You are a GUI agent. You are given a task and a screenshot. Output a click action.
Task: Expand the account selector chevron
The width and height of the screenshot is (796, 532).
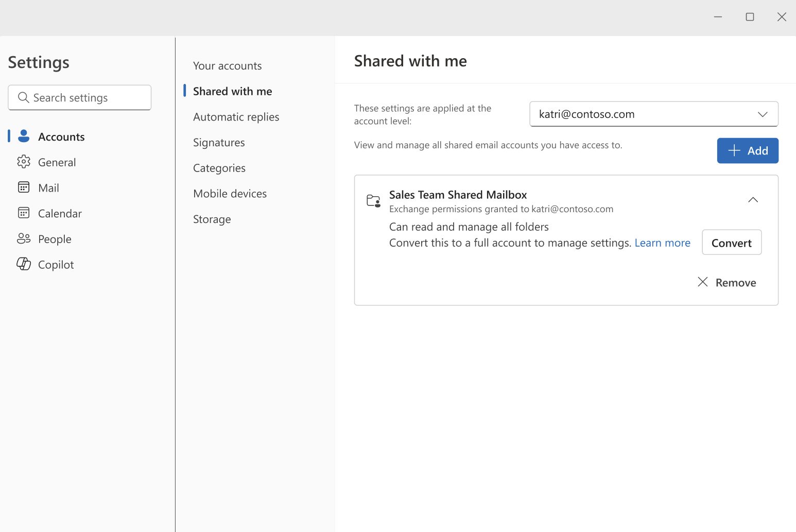click(x=763, y=114)
